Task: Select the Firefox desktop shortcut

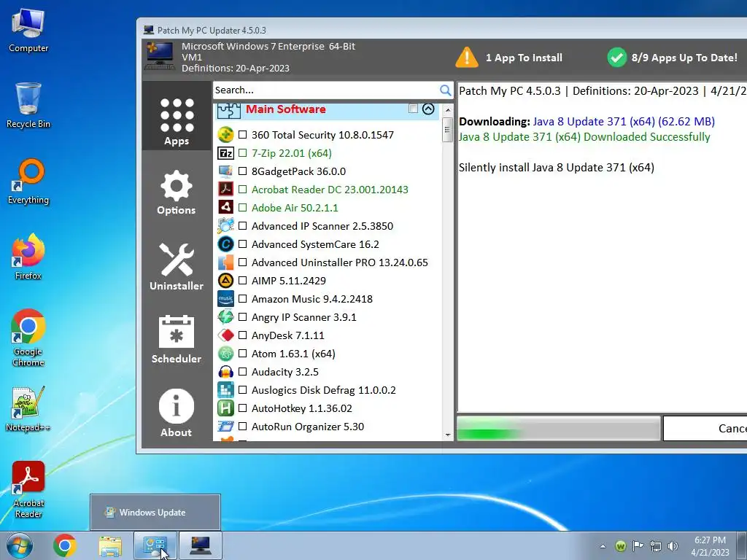Action: point(28,257)
